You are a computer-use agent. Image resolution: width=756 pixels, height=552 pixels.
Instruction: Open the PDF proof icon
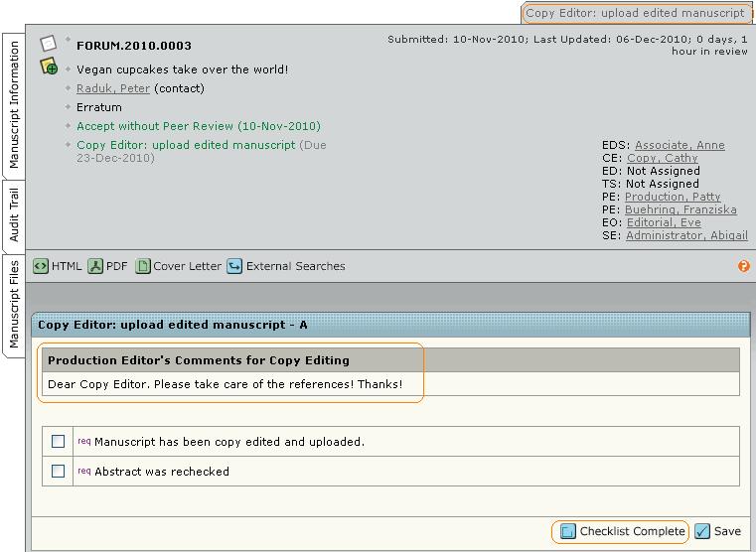click(95, 266)
